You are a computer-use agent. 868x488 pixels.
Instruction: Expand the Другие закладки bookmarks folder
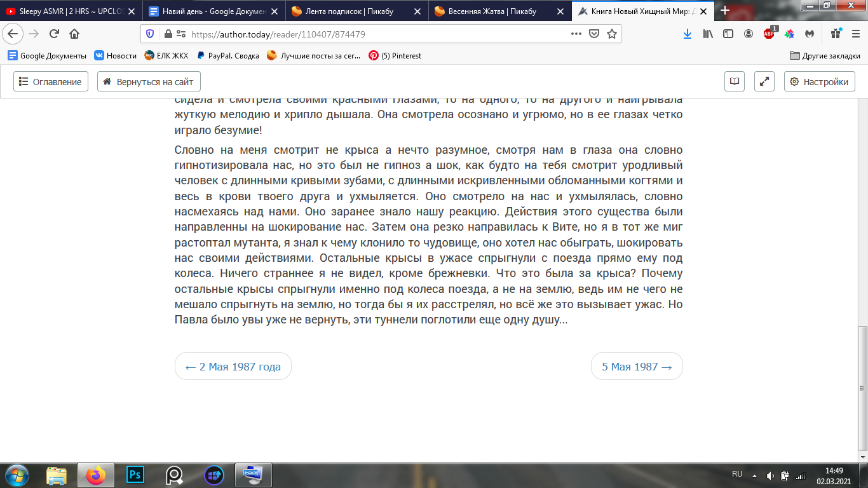pos(825,56)
